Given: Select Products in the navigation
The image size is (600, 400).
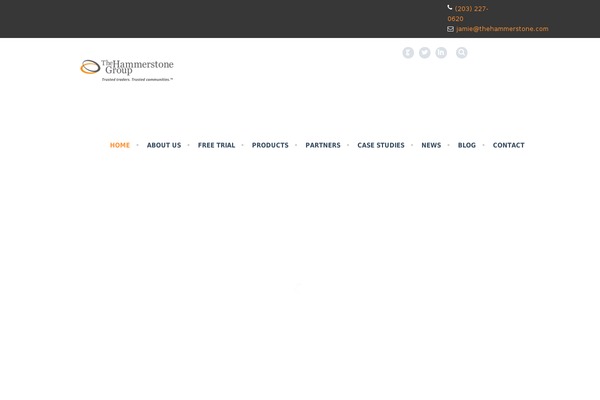Looking at the screenshot, I should click(x=270, y=145).
